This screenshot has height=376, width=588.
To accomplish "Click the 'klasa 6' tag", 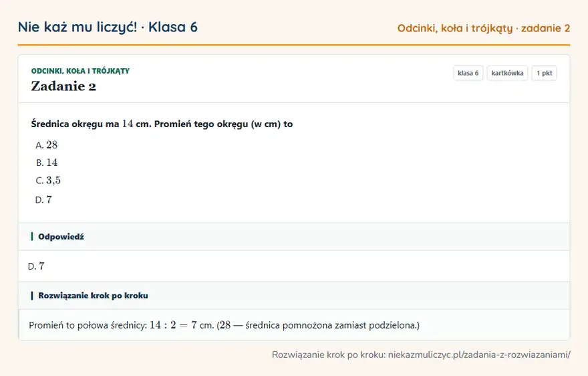I will (x=468, y=73).
